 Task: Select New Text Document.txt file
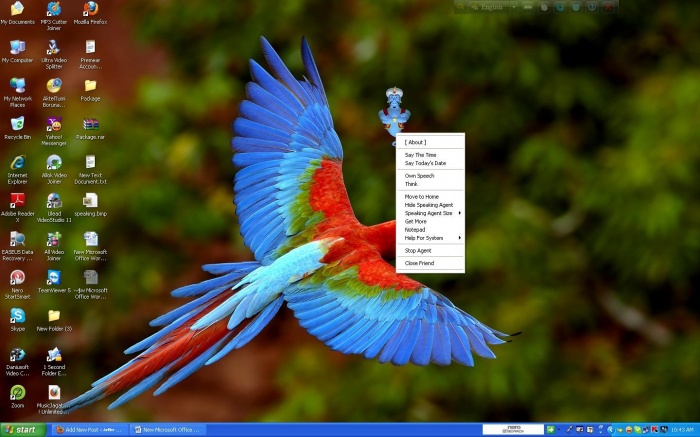tap(91, 169)
